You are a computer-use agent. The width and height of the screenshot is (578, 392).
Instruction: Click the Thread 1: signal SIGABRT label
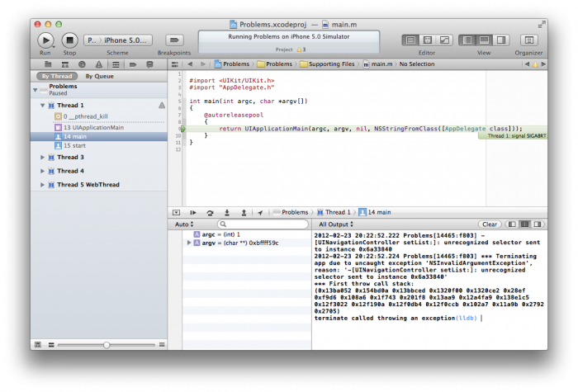click(513, 136)
